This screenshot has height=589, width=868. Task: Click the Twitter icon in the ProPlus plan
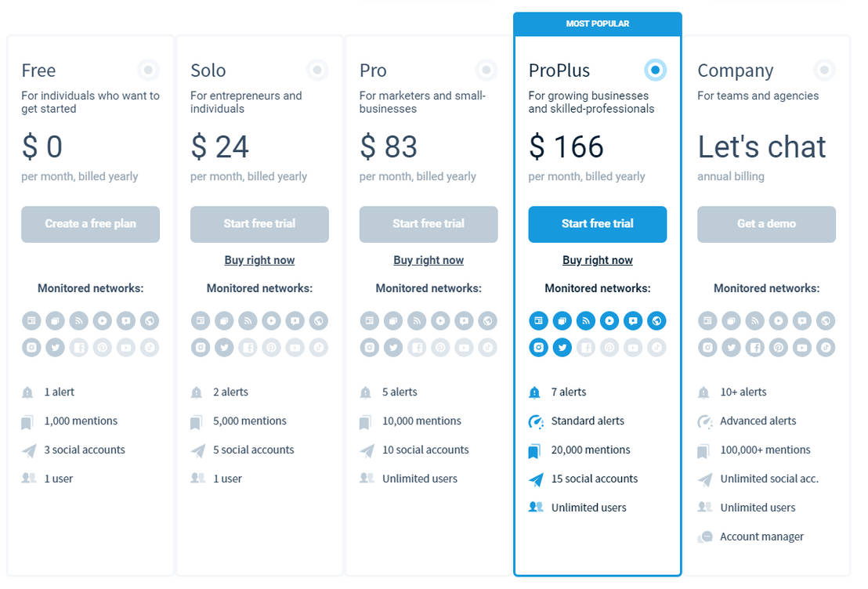tap(562, 347)
